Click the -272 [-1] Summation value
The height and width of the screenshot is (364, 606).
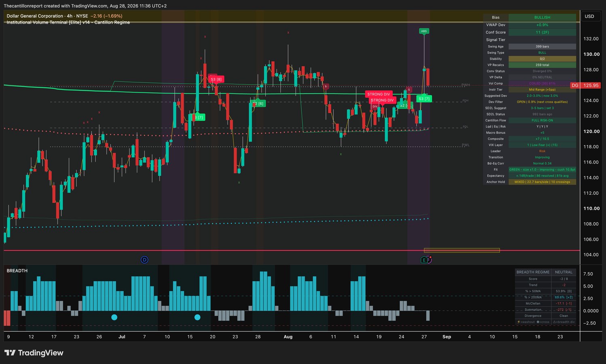tap(564, 310)
